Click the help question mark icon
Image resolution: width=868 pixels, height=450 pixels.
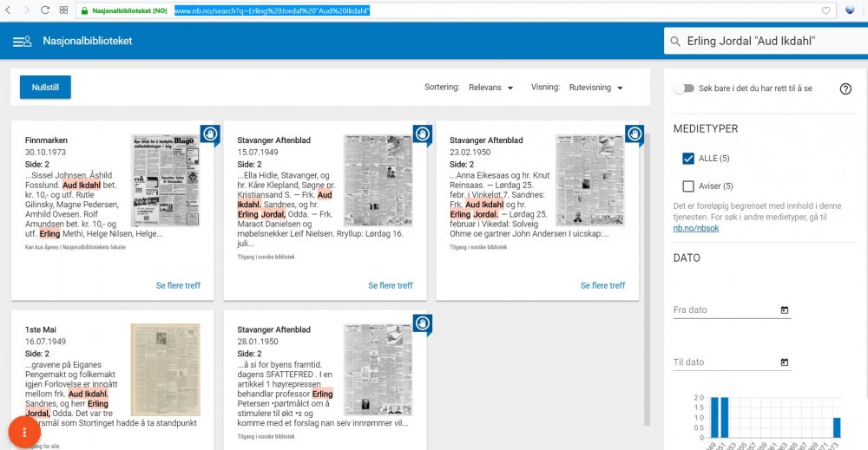[845, 88]
